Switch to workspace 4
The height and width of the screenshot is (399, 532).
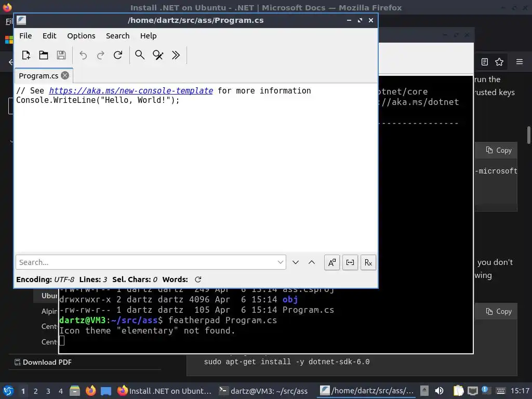click(x=61, y=391)
